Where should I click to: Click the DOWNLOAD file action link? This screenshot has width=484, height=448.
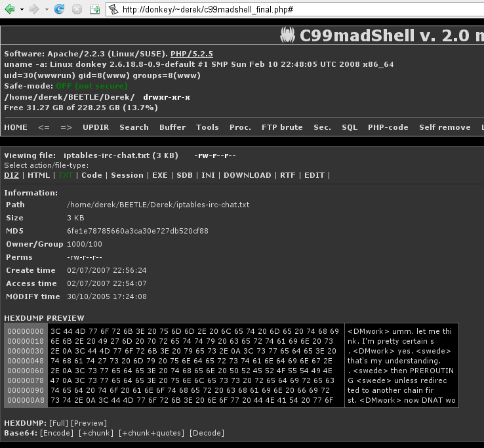[247, 175]
